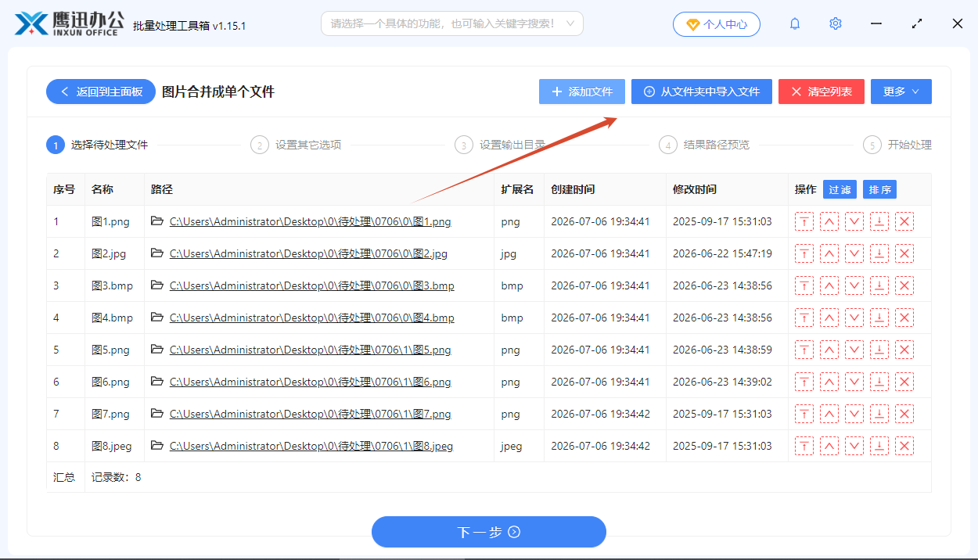978x560 pixels.
Task: Open path link for 图7.png
Action: (310, 414)
